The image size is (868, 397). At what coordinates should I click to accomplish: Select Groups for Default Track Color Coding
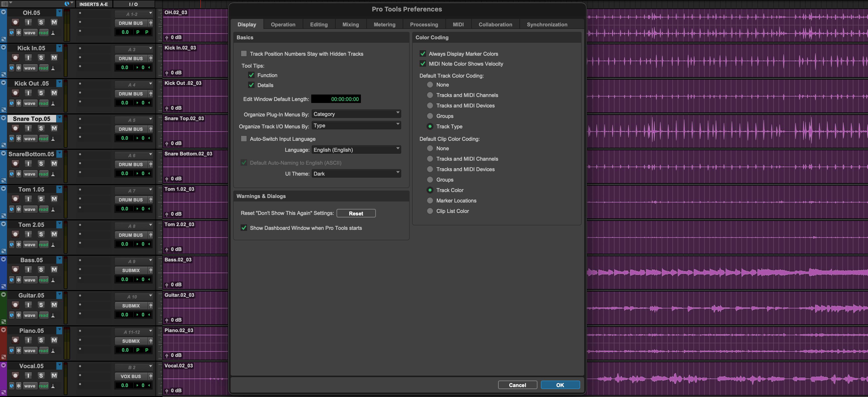[430, 116]
